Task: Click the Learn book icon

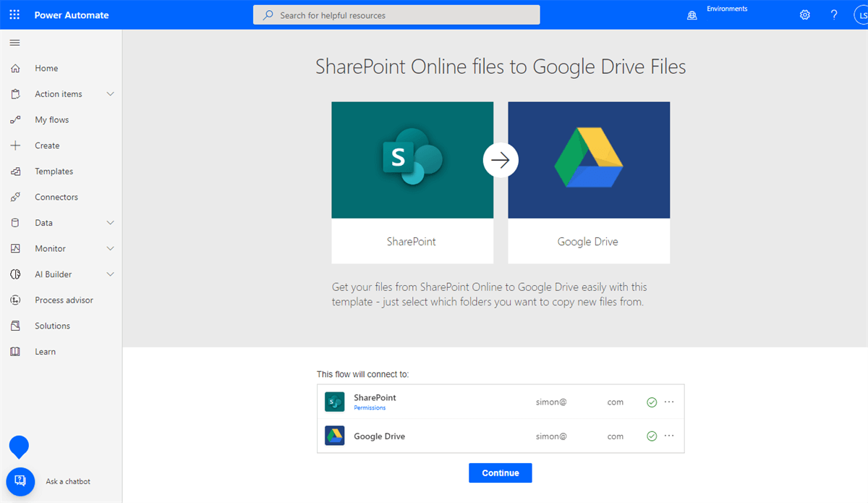Action: click(15, 352)
